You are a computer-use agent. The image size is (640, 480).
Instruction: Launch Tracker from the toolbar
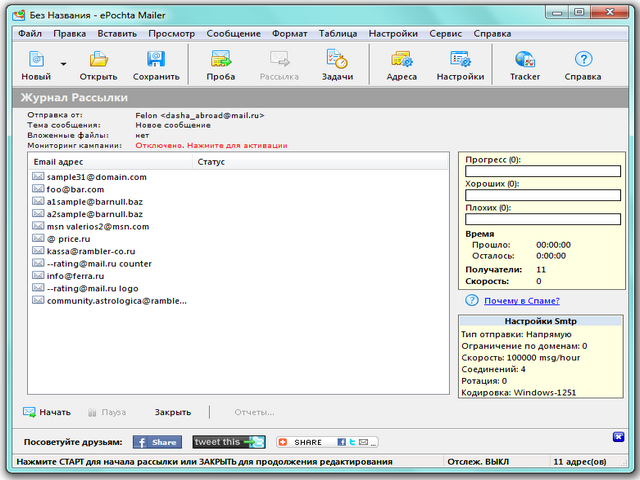(x=525, y=60)
